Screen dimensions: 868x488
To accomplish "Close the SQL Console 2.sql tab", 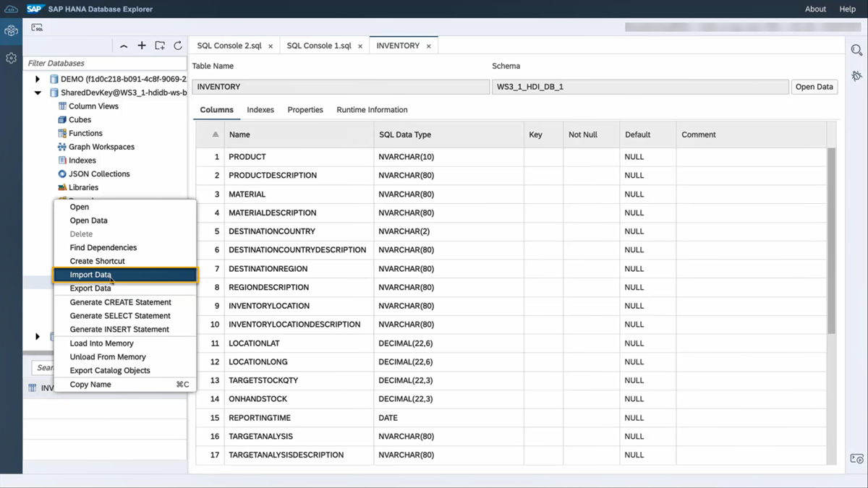I will (271, 46).
